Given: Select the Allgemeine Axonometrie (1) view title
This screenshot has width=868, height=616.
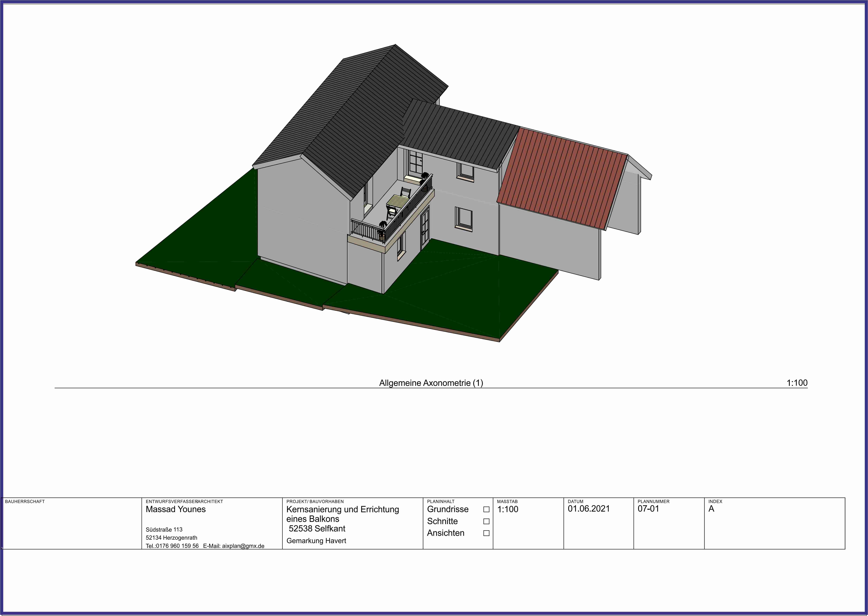Looking at the screenshot, I should [431, 383].
